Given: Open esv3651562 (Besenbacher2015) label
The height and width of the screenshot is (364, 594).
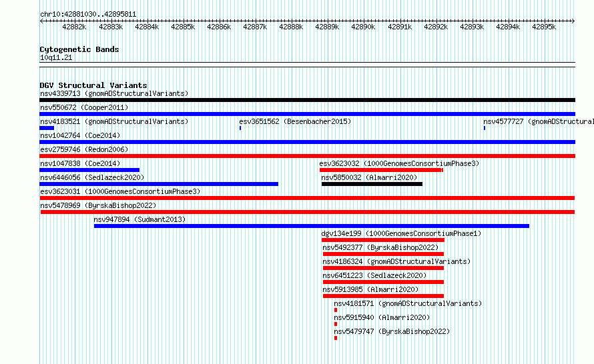Looking at the screenshot, I should (x=295, y=121).
